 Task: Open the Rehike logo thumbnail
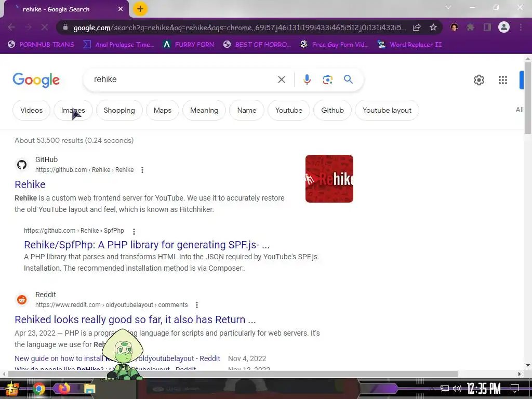pyautogui.click(x=329, y=179)
